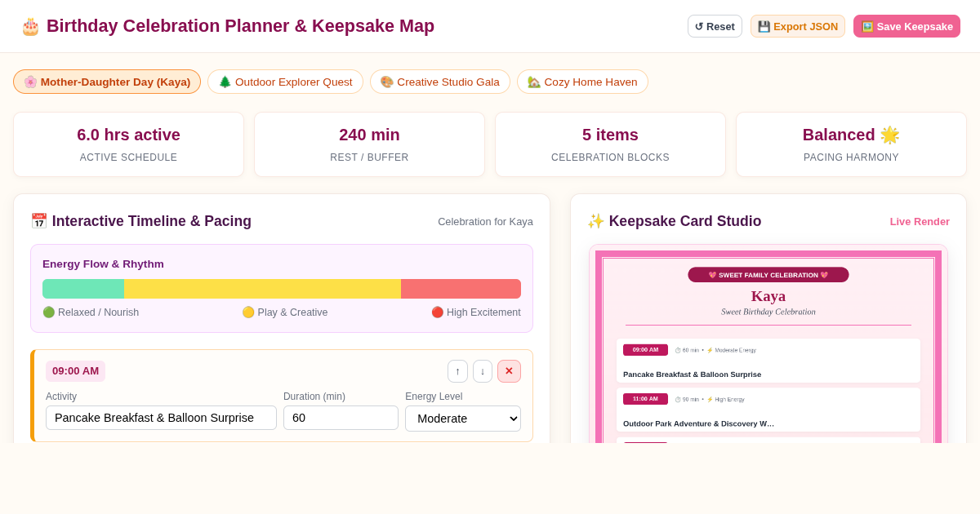Click Sweet Family Celebration badge on card
This screenshot has height=514, width=980.
[768, 275]
